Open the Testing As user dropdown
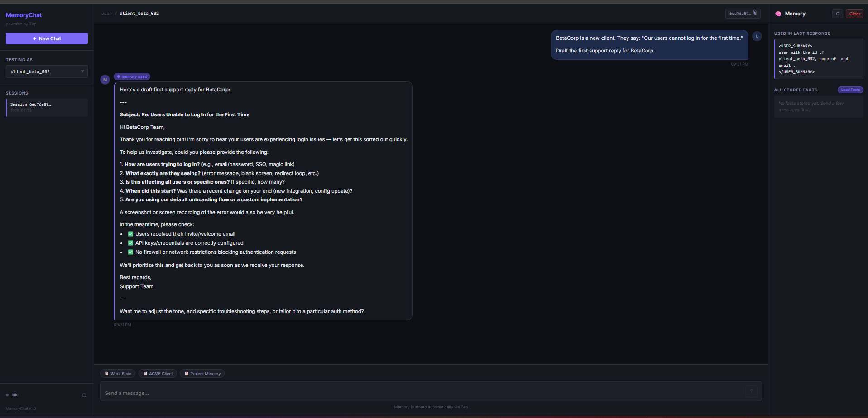 point(47,71)
